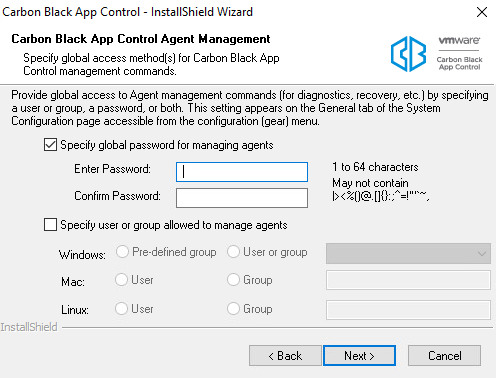
Task: Focus the Confirm Password field
Action: click(242, 198)
